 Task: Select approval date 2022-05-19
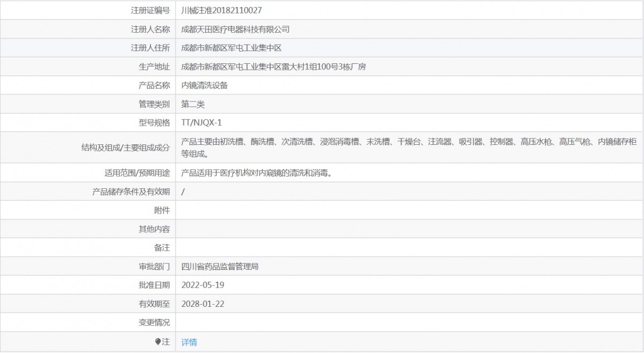pos(203,285)
